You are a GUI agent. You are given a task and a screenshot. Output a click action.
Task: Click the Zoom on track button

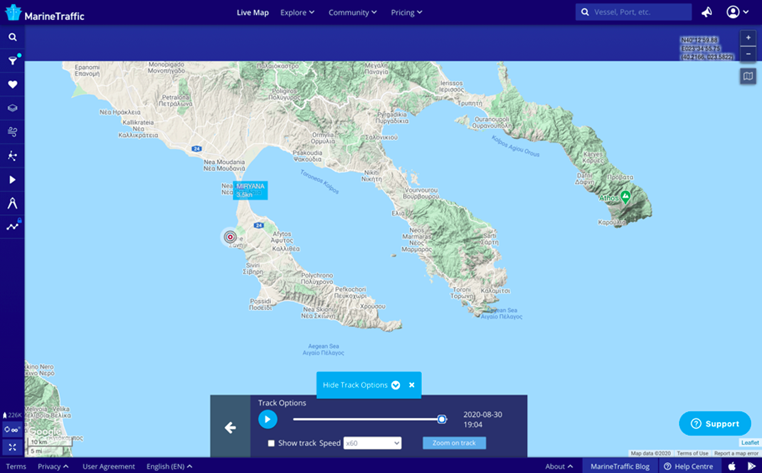[454, 443]
